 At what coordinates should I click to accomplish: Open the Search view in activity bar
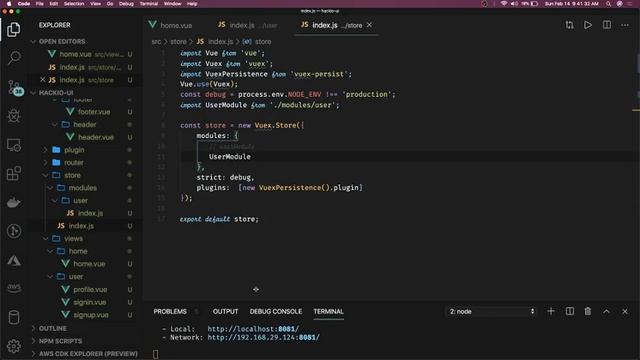tap(13, 58)
